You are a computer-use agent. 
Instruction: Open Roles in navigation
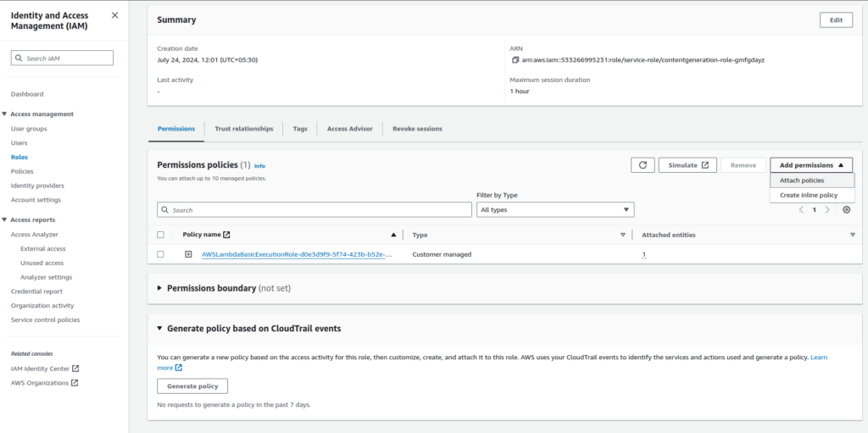(19, 158)
